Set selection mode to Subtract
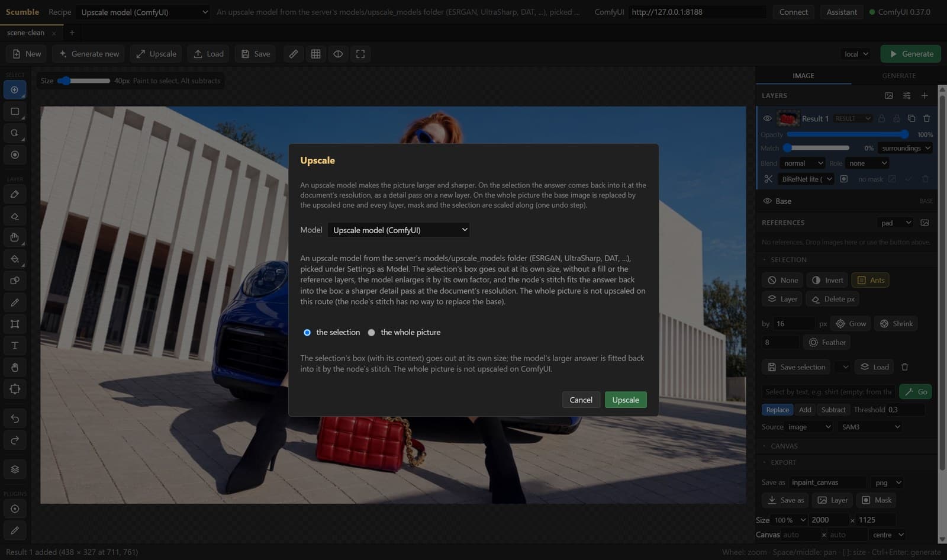The image size is (947, 560). click(833, 410)
